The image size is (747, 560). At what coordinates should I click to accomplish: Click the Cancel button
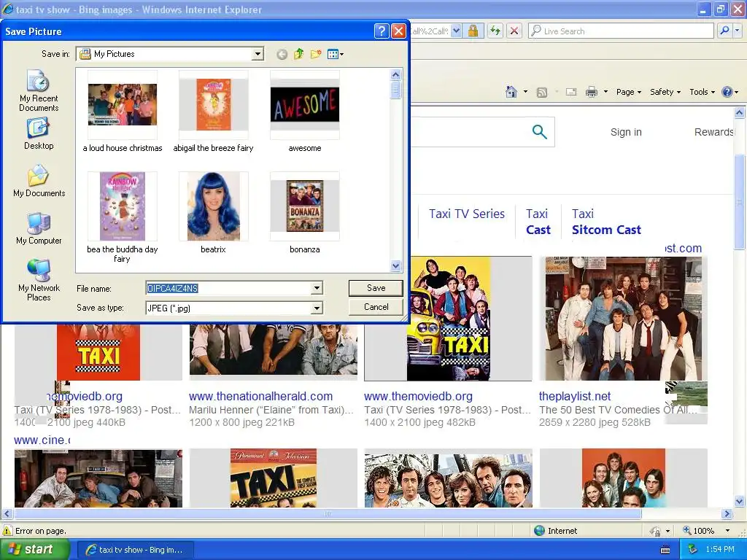point(376,307)
